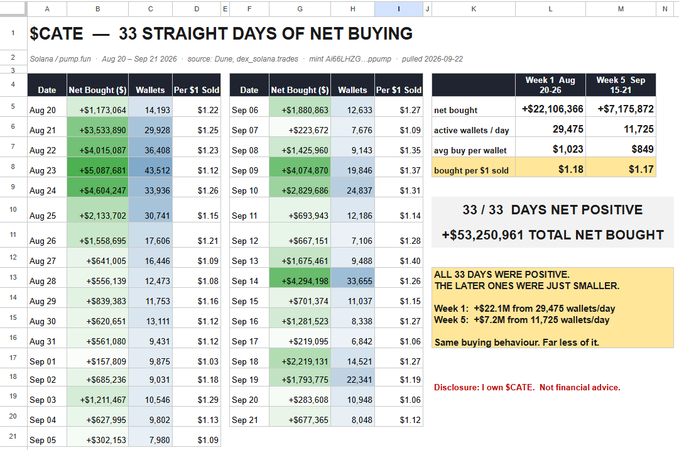Click highlighted $1.17 summary cell
Viewport: 679px width, 450px height.
(621, 167)
